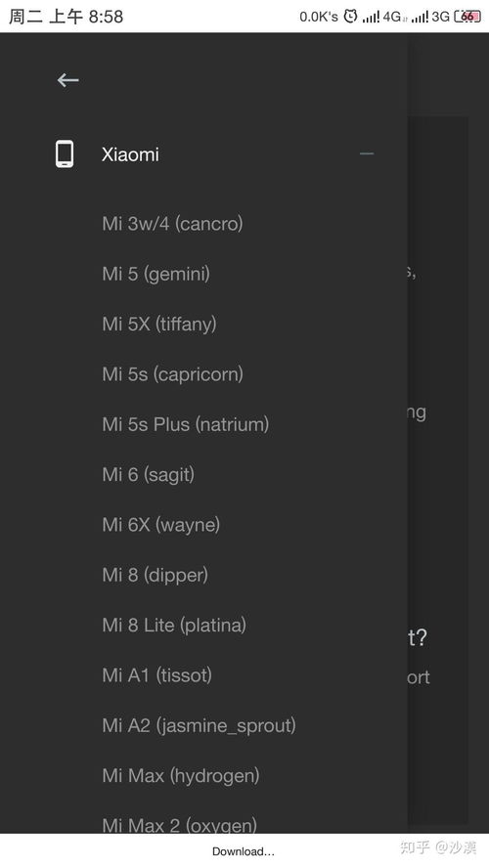Choose Mi A1 (tissot)
This screenshot has height=868, width=489.
pyautogui.click(x=156, y=675)
